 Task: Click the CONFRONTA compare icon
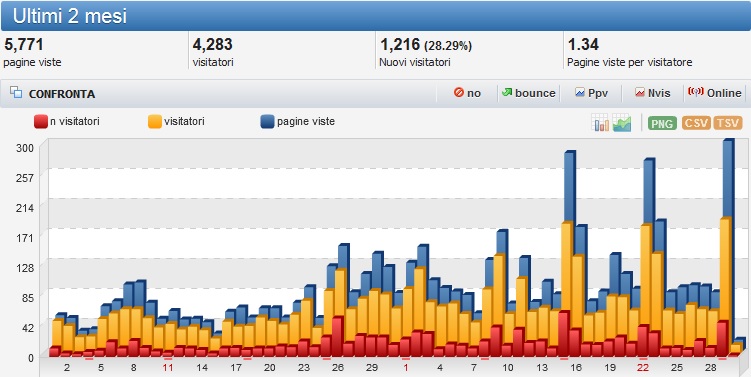tap(16, 93)
